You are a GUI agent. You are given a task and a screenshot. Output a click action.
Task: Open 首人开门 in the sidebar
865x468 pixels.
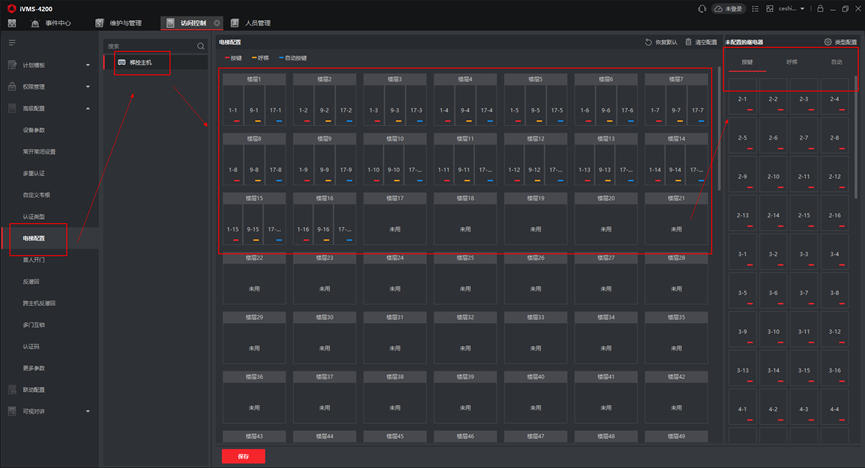(34, 260)
